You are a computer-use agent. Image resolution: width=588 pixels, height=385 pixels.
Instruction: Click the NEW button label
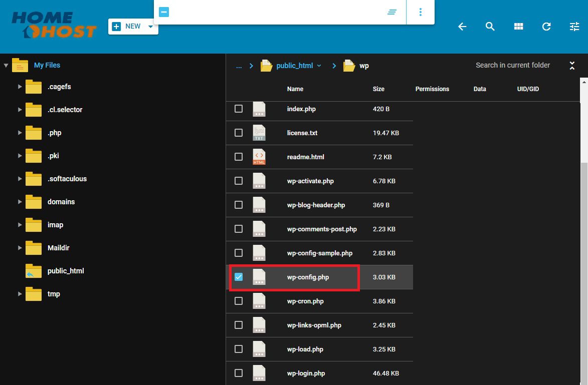click(x=133, y=26)
